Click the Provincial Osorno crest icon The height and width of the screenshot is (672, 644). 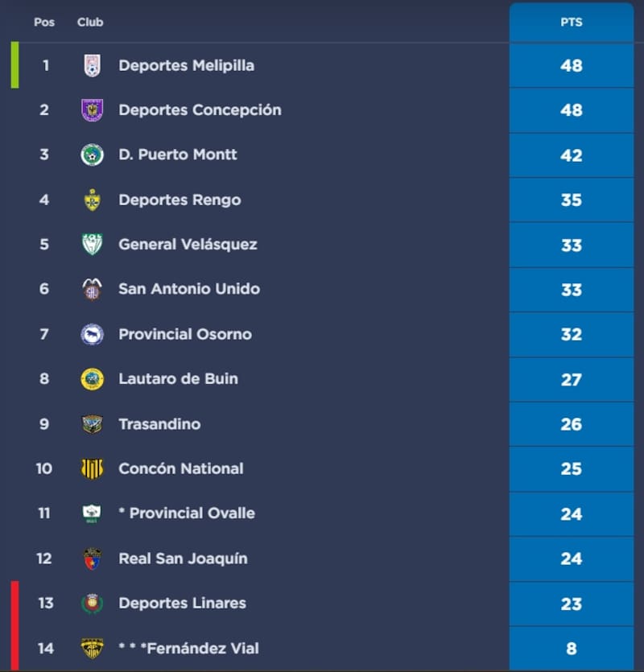click(x=93, y=334)
